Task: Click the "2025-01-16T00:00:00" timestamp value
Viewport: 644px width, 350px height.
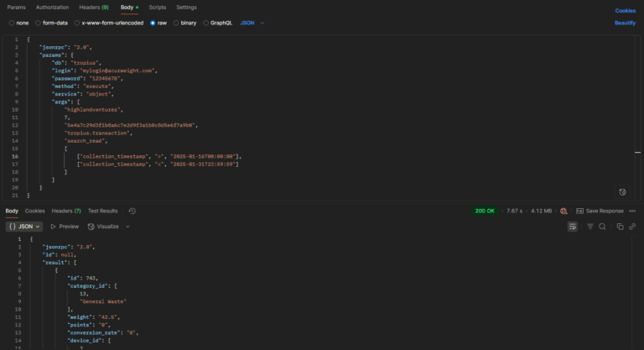Action: click(203, 157)
